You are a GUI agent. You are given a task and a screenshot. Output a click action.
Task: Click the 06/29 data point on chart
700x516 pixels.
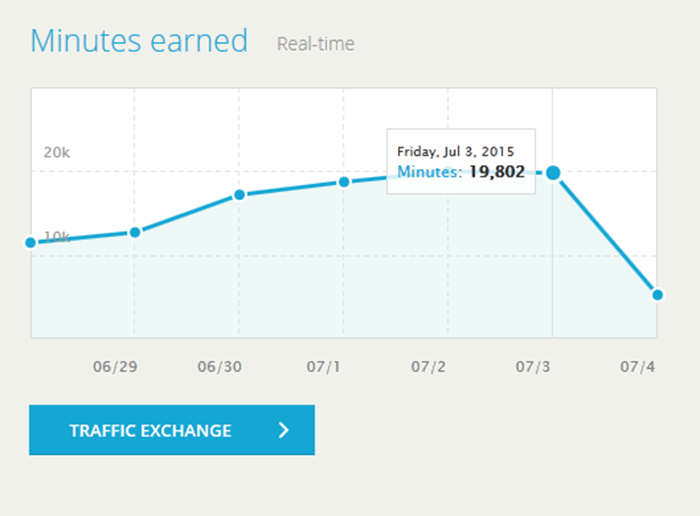(135, 232)
